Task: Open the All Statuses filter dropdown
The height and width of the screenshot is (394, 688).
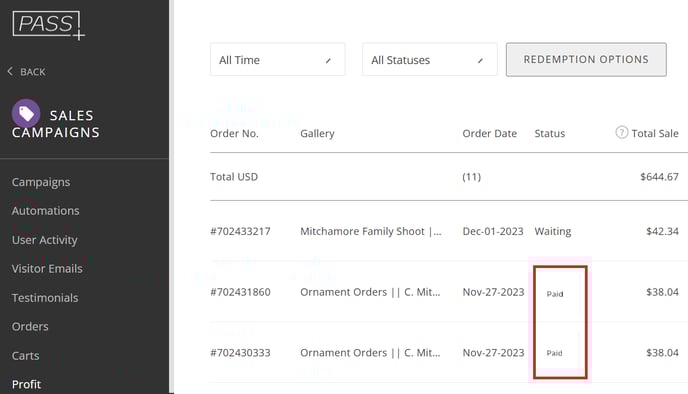Action: coord(430,60)
